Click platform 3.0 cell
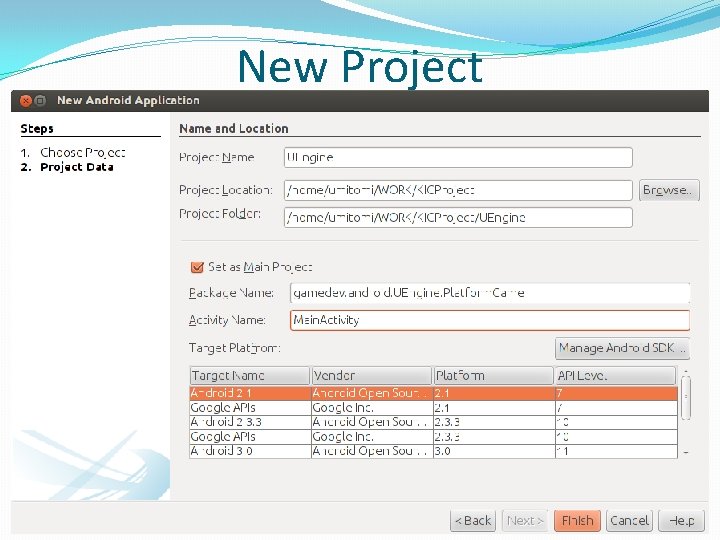The width and height of the screenshot is (720, 540). tap(494, 451)
